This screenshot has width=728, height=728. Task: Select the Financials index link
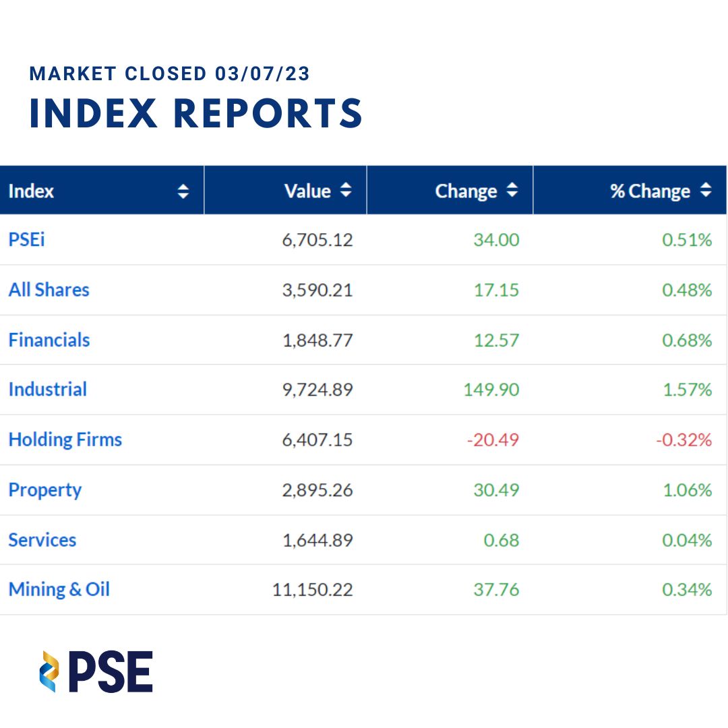coord(49,340)
